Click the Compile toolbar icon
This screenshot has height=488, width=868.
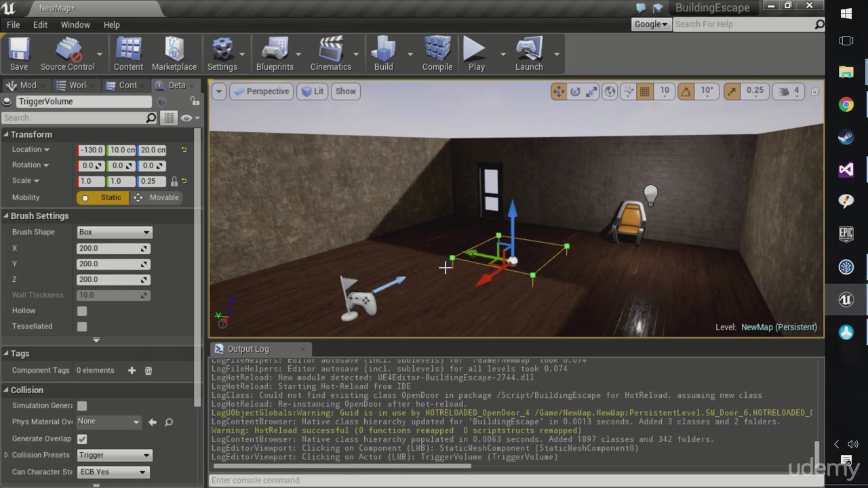pyautogui.click(x=437, y=54)
